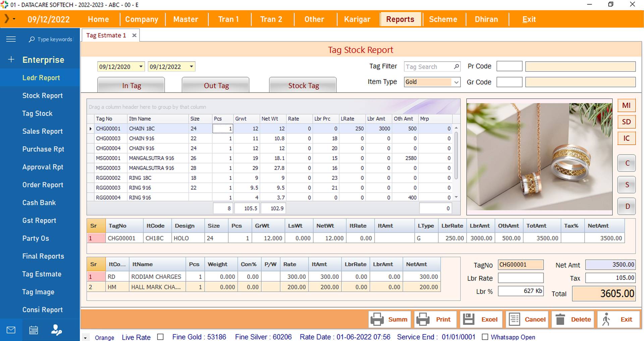This screenshot has width=644, height=341.
Task: Expand the CHG00001 row indicator arrow
Action: [91, 129]
